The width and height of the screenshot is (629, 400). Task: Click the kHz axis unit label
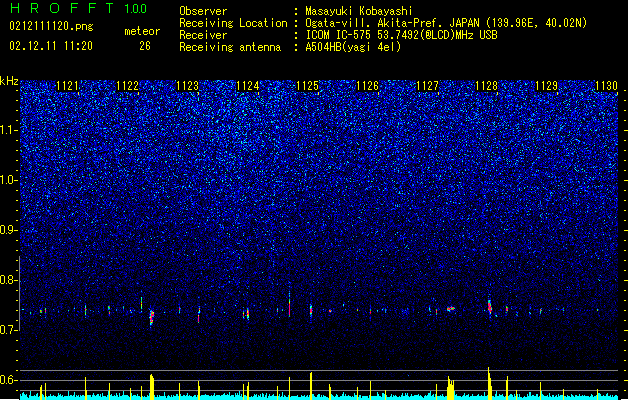9,81
